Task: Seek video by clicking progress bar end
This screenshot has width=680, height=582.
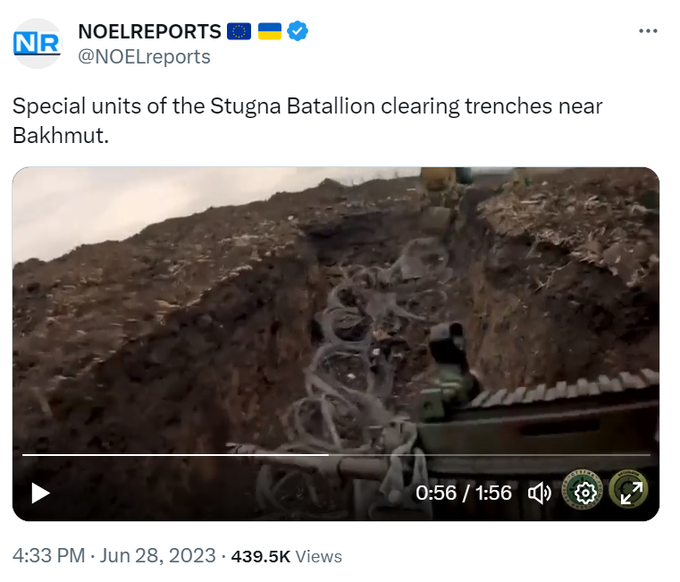Action: [x=649, y=454]
